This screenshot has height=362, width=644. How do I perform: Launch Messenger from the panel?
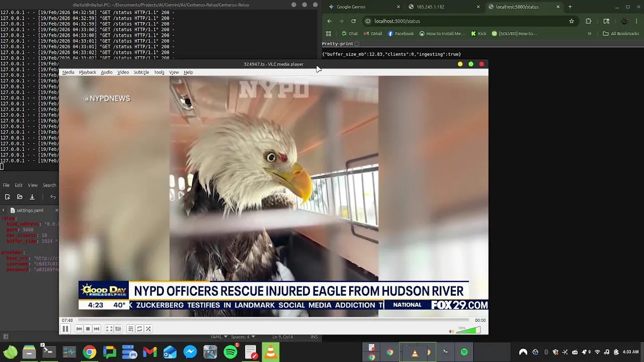tap(190, 352)
